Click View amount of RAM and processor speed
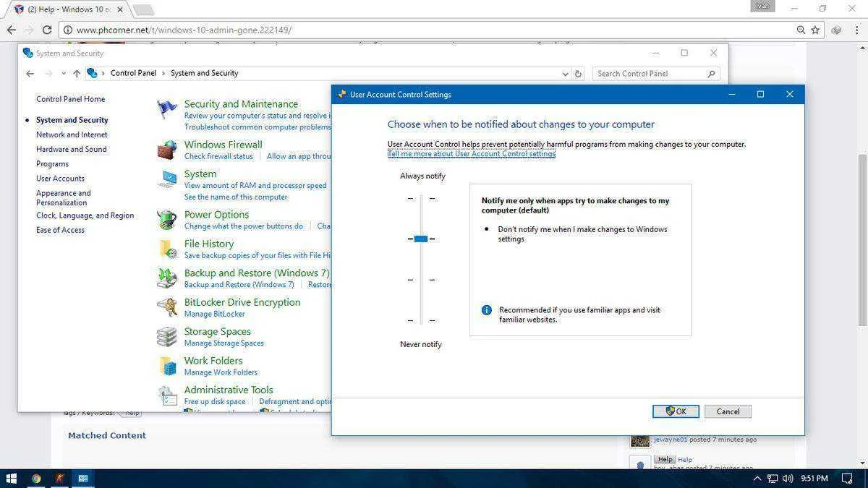Image resolution: width=868 pixels, height=488 pixels. tap(255, 186)
